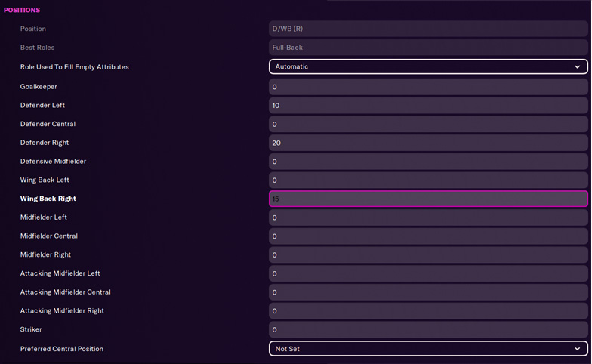Screen dimensions: 592x364
Task: Open the Role Used To Fill Empty Attributes dropdown
Action: pos(428,66)
